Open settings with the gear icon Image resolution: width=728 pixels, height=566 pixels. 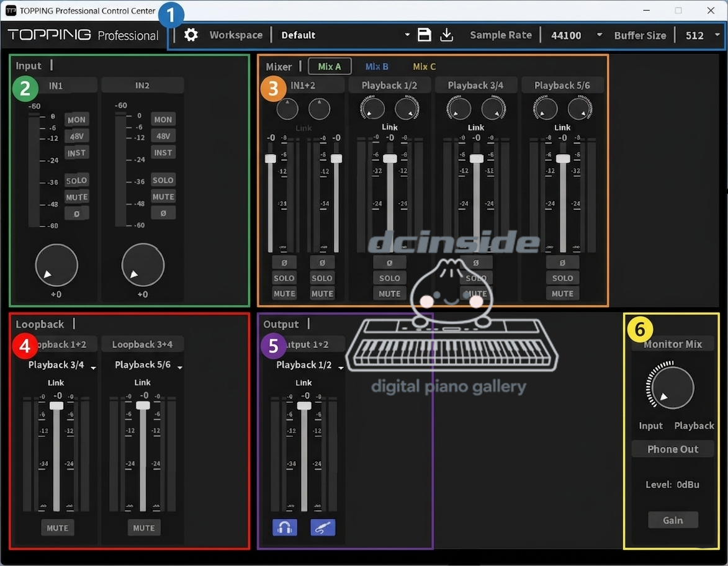click(x=191, y=35)
